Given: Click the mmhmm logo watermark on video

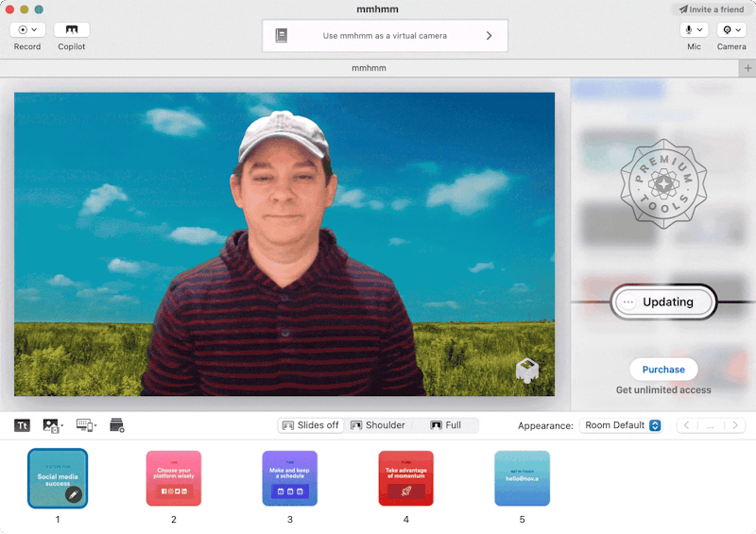Looking at the screenshot, I should pos(527,370).
